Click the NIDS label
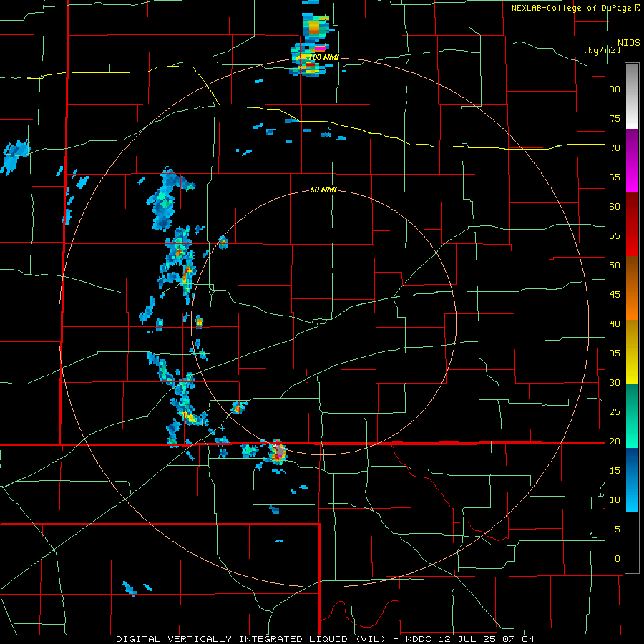The width and height of the screenshot is (644, 644). [x=628, y=43]
